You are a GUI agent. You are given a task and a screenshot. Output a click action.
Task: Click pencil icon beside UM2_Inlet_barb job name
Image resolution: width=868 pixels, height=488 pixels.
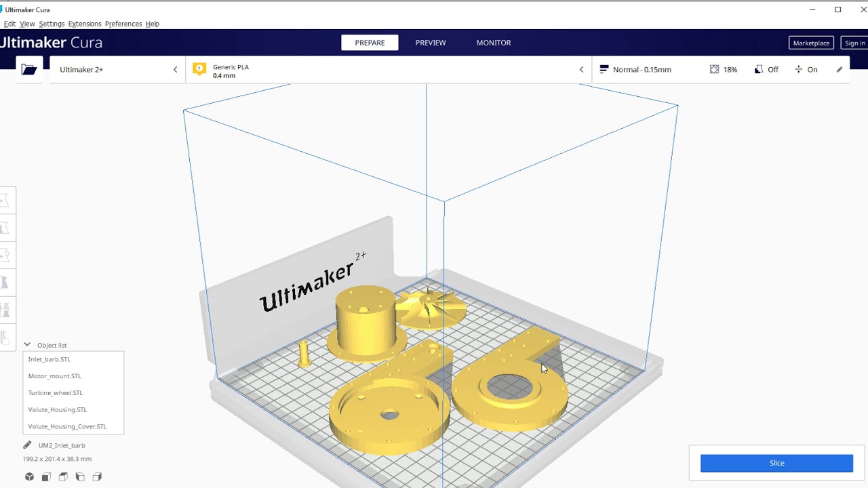point(27,445)
